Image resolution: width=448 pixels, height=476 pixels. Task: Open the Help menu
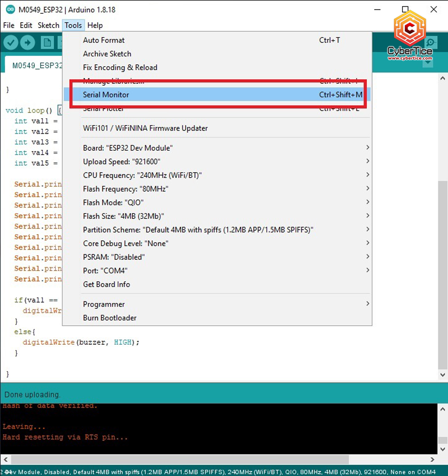[x=95, y=25]
